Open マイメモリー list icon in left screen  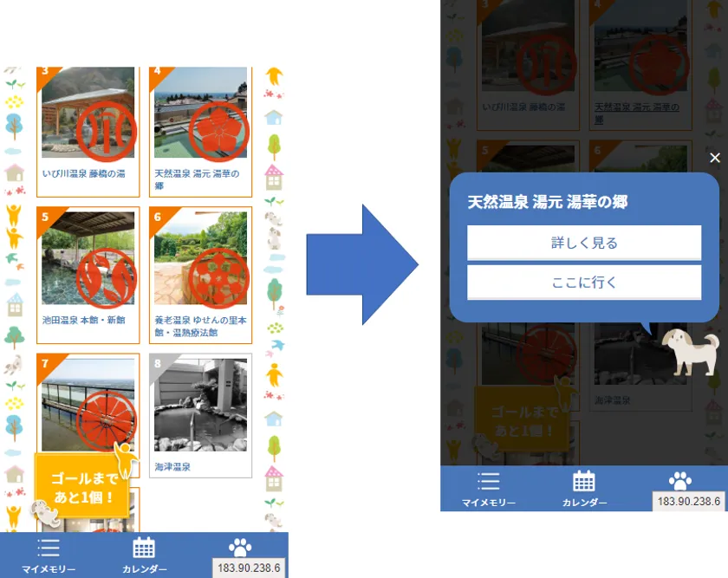pyautogui.click(x=49, y=549)
